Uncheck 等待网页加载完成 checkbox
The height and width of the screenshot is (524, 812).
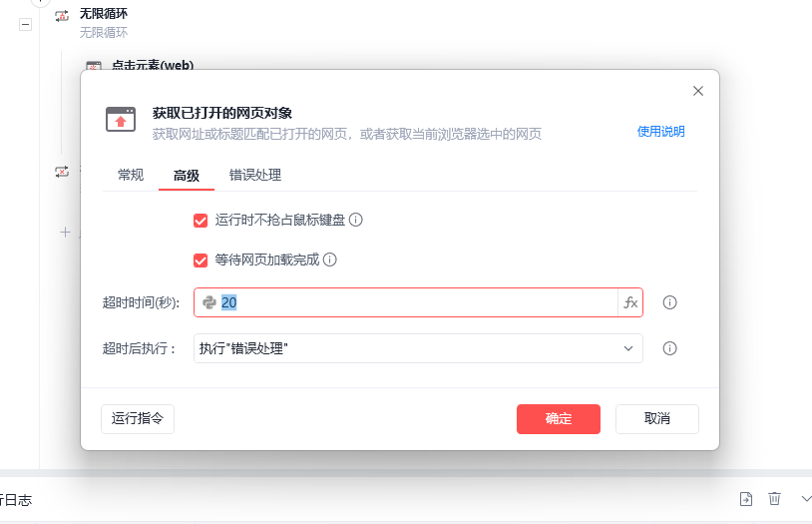tap(201, 261)
